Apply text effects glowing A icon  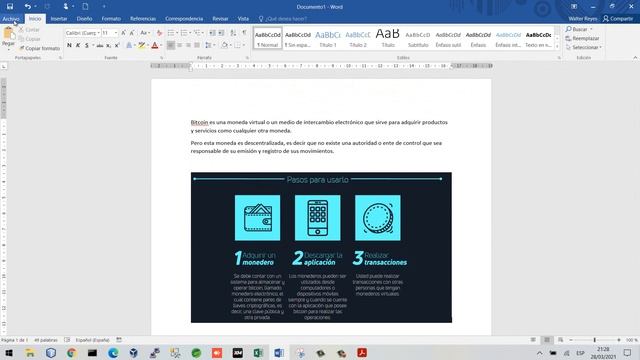[x=129, y=45]
